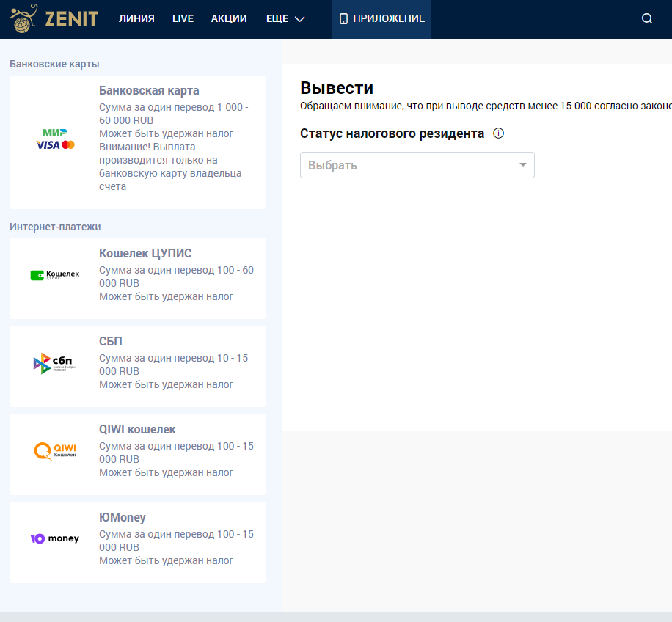This screenshot has width=672, height=622.
Task: Click the orange QIWI Кошелек logo
Action: (x=55, y=451)
